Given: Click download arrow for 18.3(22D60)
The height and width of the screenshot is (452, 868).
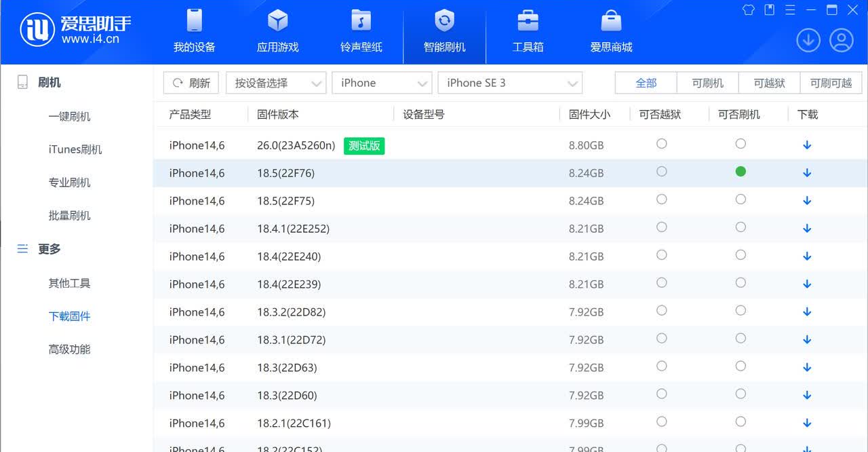Looking at the screenshot, I should coord(807,396).
